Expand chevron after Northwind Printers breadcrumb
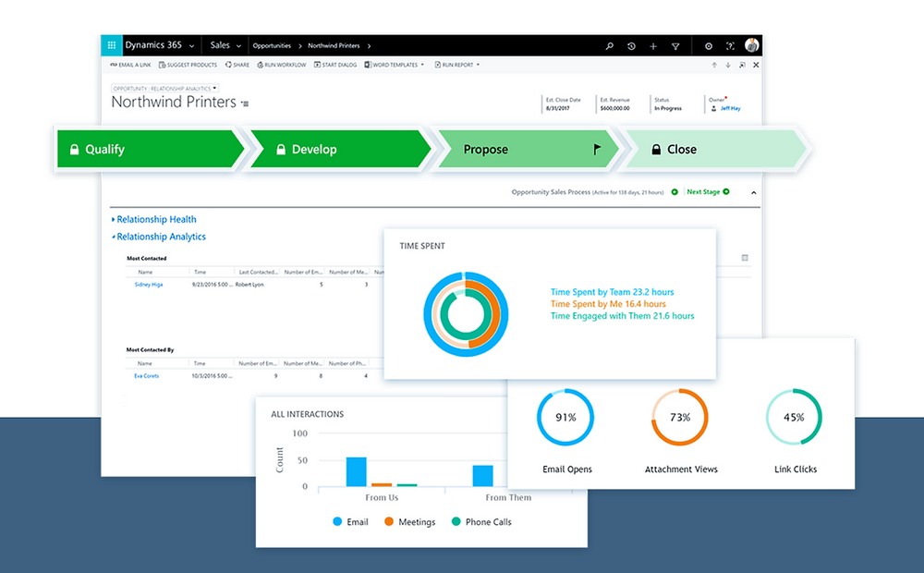The height and width of the screenshot is (573, 924). pyautogui.click(x=369, y=46)
